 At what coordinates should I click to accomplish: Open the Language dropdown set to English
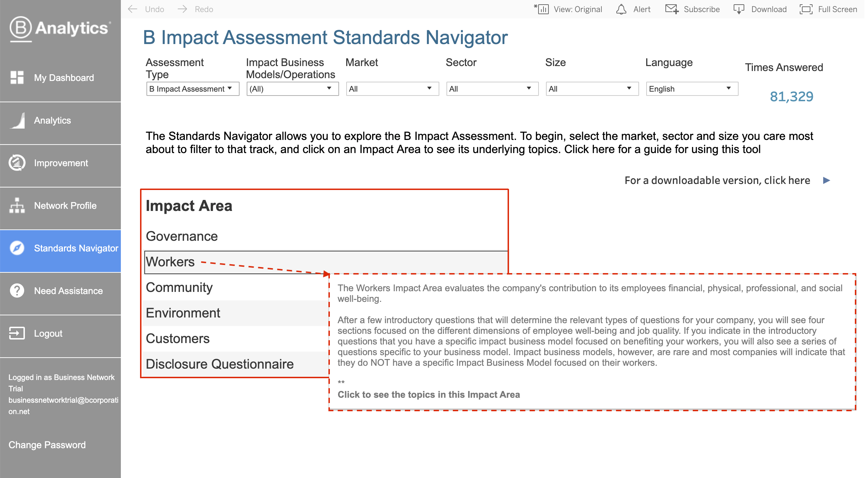[x=692, y=89]
